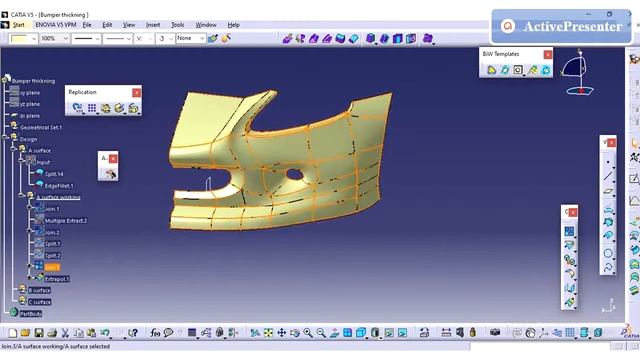Screen dimensions: 640x360
Task: Click the Rotate view icon
Action: pos(295,333)
